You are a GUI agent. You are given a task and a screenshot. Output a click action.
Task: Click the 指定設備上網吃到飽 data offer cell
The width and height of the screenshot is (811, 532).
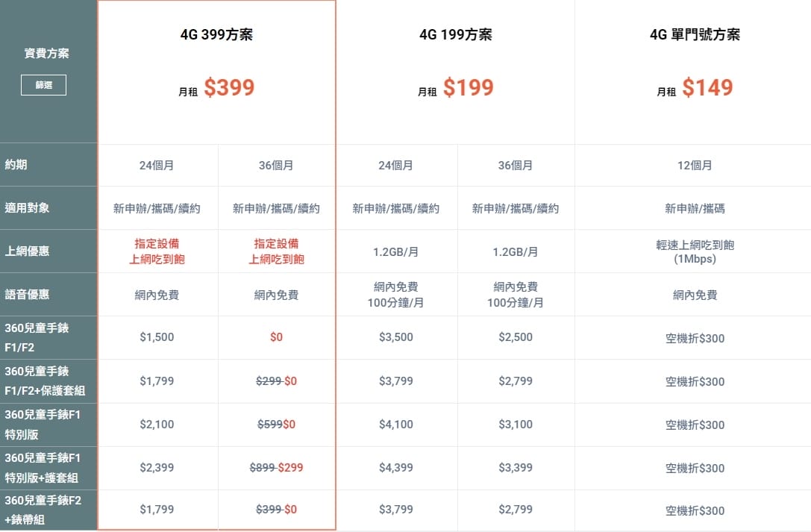tap(157, 251)
